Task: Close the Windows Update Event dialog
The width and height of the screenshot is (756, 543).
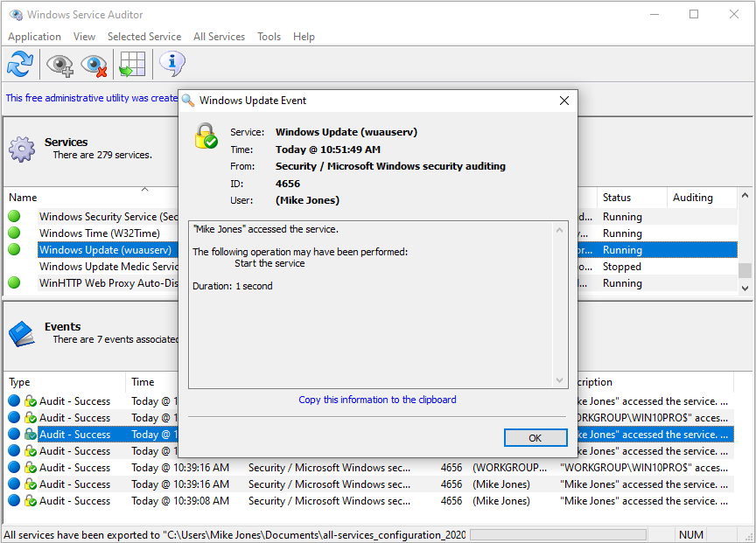Action: pyautogui.click(x=564, y=101)
